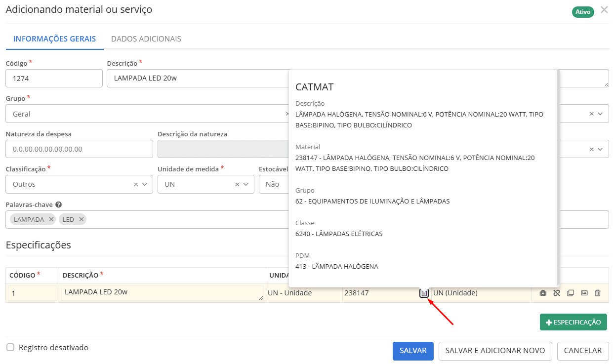The height and width of the screenshot is (364, 614).
Task: Switch to the Dados Adicionais tab
Action: pos(146,39)
